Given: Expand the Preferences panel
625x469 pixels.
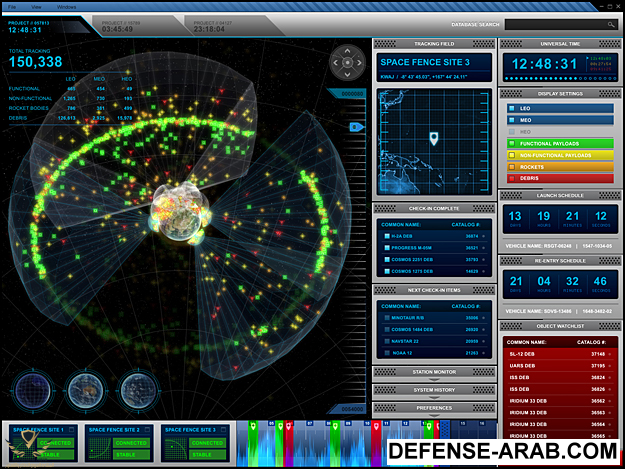Looking at the screenshot, I should point(434,408).
